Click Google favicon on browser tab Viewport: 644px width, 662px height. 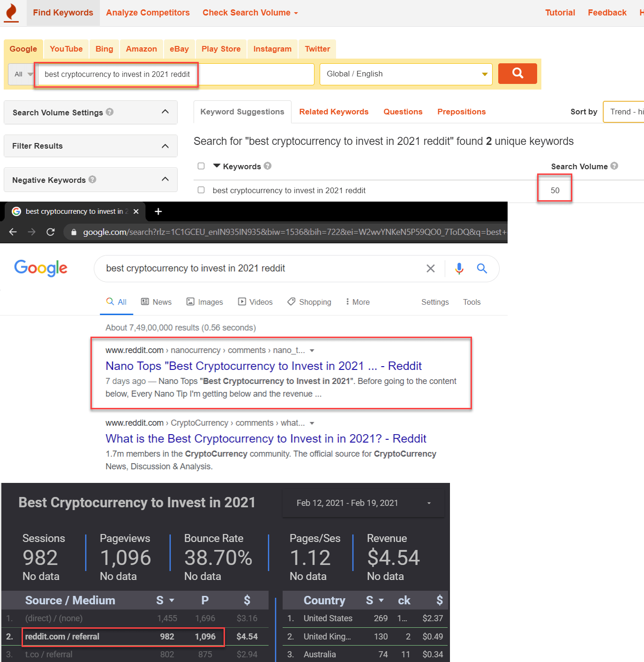click(16, 211)
